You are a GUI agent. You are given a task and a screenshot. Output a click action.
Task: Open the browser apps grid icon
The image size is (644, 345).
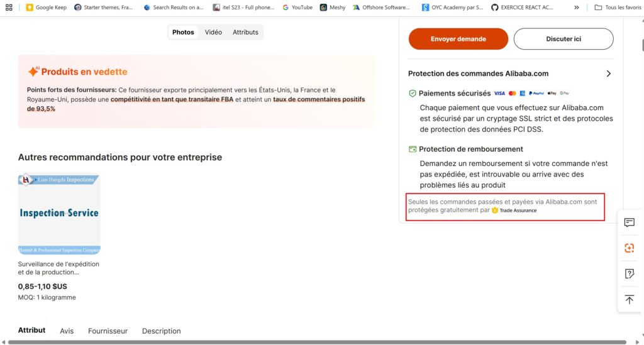click(x=9, y=8)
